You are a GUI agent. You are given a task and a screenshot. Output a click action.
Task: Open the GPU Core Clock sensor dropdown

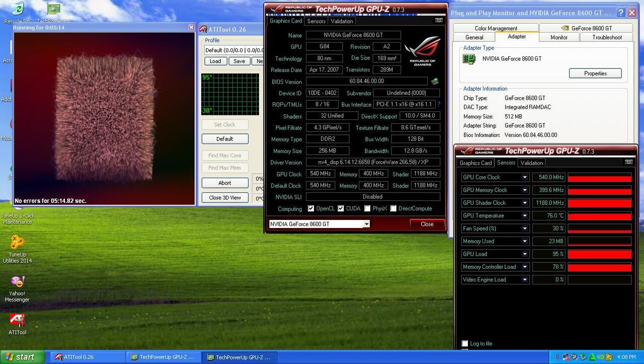[525, 177]
